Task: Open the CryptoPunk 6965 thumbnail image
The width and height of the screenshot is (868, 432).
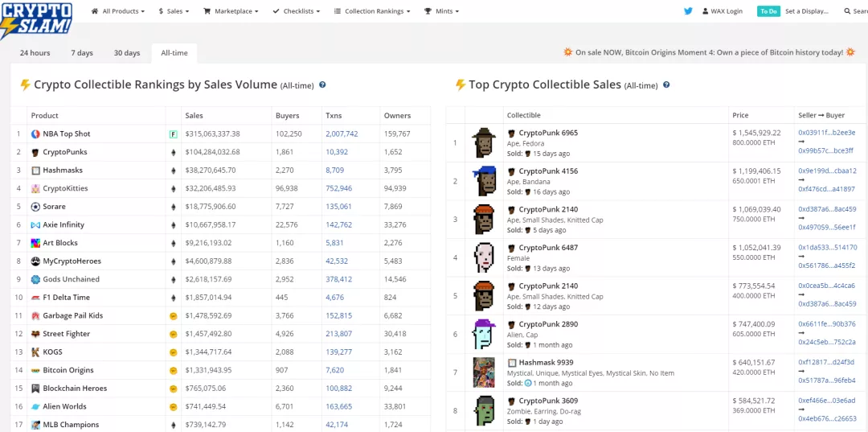Action: (483, 143)
